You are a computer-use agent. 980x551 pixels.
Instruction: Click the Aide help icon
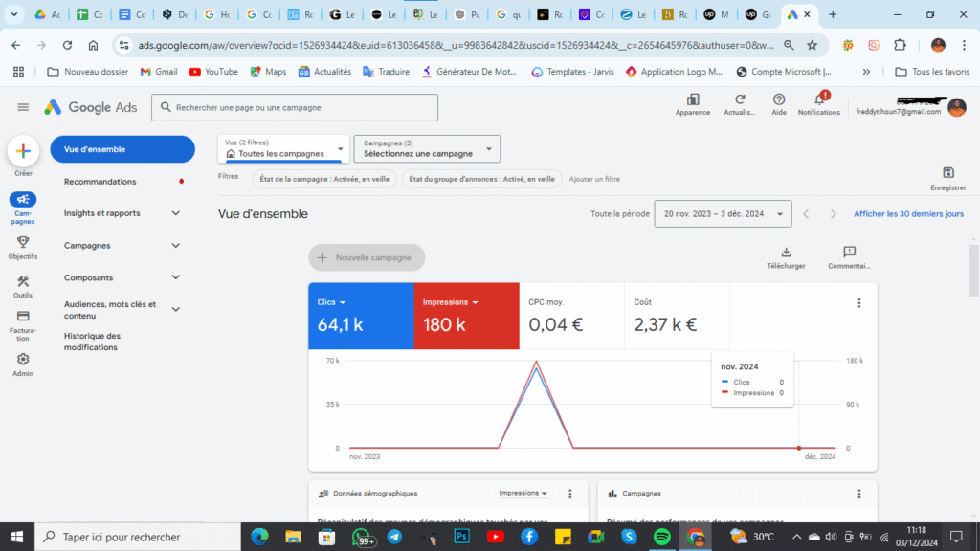[778, 105]
